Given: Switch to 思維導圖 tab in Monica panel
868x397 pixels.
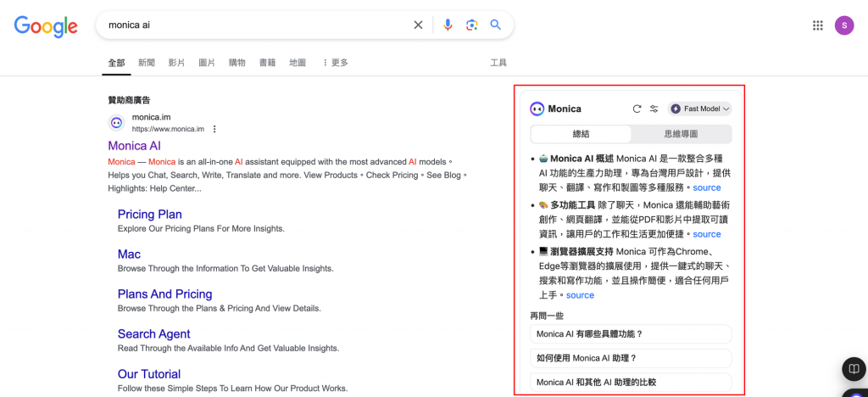Looking at the screenshot, I should click(x=681, y=134).
